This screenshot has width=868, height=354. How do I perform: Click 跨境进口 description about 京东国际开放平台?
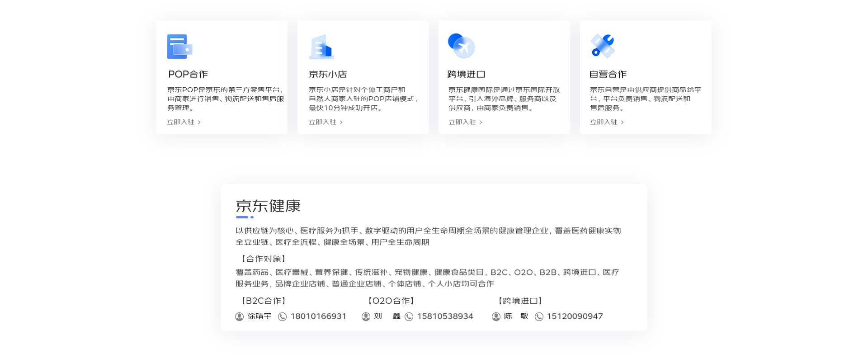(x=504, y=99)
